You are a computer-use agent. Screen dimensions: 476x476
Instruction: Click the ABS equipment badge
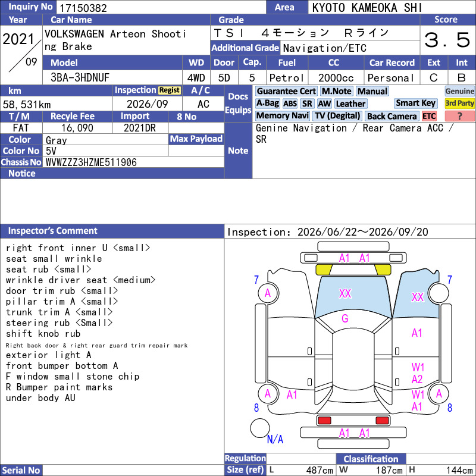tap(290, 104)
